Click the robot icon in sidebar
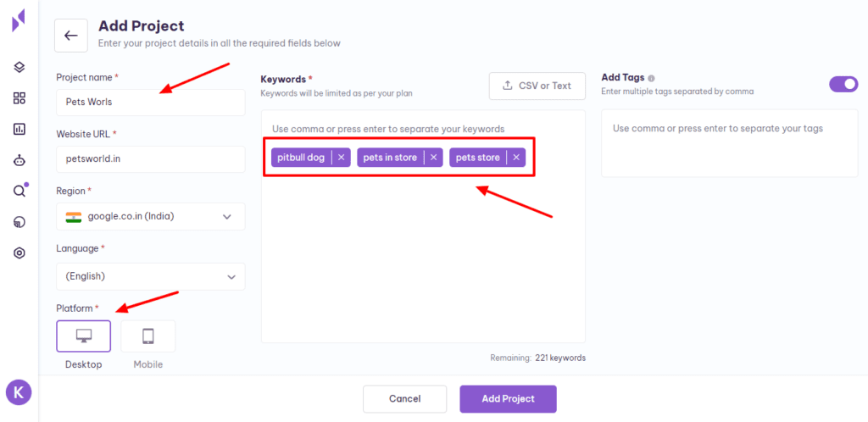 click(x=19, y=160)
